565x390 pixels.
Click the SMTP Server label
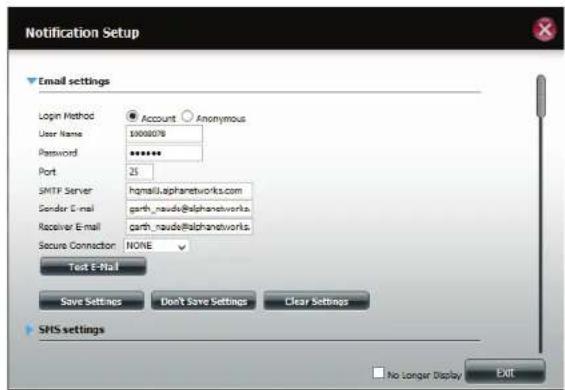[x=65, y=191]
